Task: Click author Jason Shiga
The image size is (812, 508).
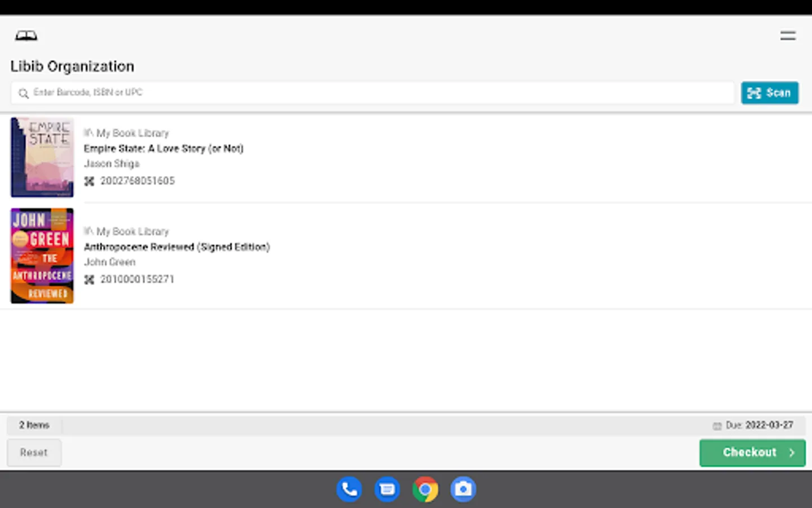Action: [112, 164]
